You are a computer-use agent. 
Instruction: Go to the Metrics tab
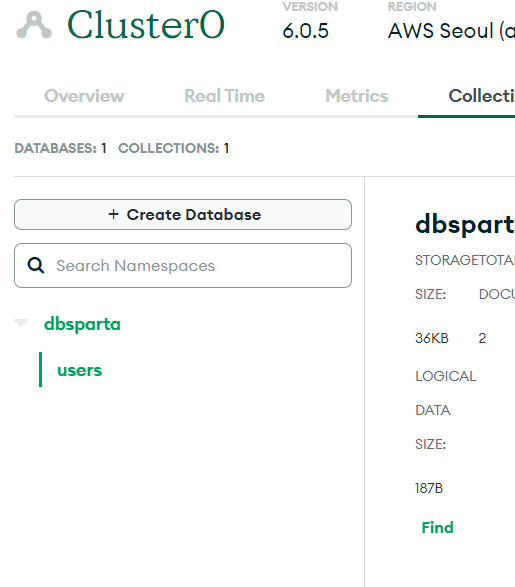(x=357, y=96)
